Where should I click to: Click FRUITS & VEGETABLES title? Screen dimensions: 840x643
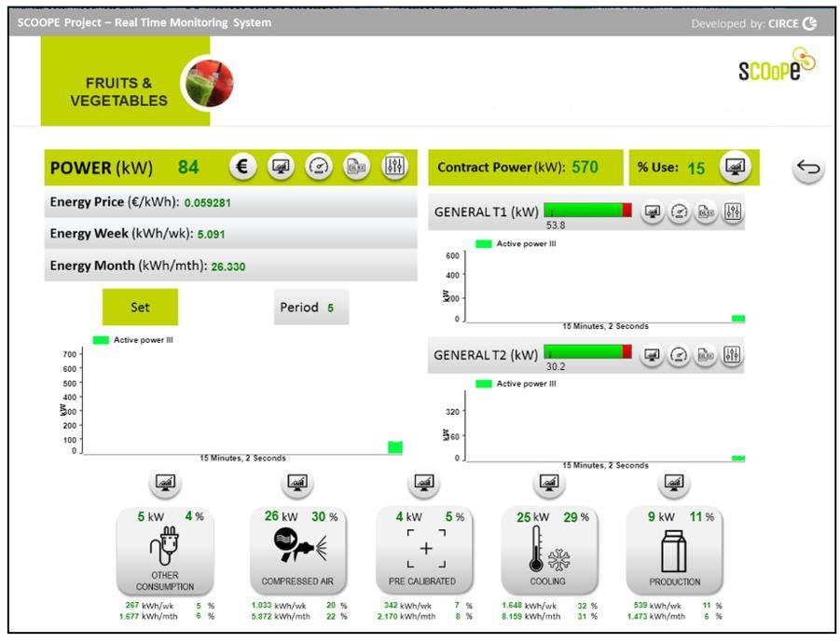click(x=119, y=91)
